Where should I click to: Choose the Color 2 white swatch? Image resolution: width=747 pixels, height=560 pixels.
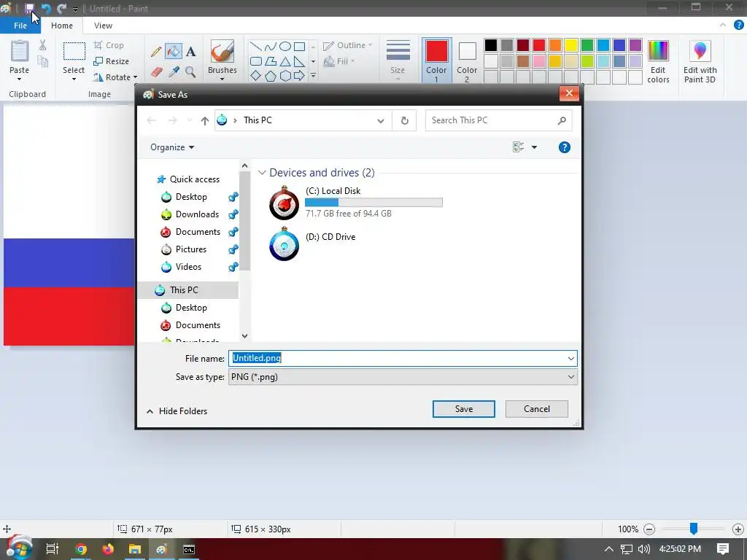pos(467,51)
